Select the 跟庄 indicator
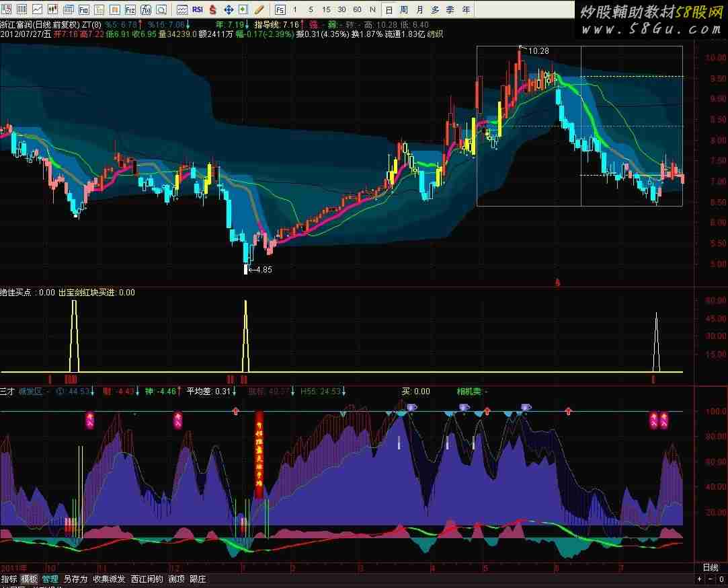Viewport: 728px width, 588px height. pyautogui.click(x=198, y=579)
